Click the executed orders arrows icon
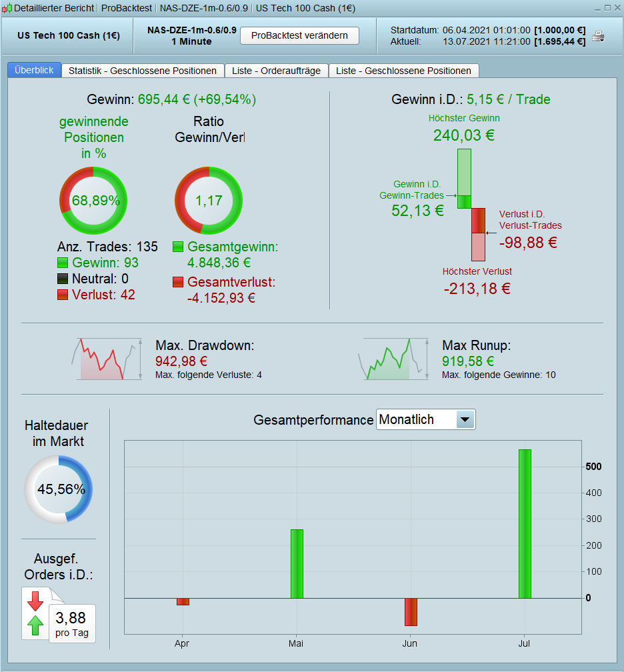This screenshot has width=624, height=672. pos(35,613)
